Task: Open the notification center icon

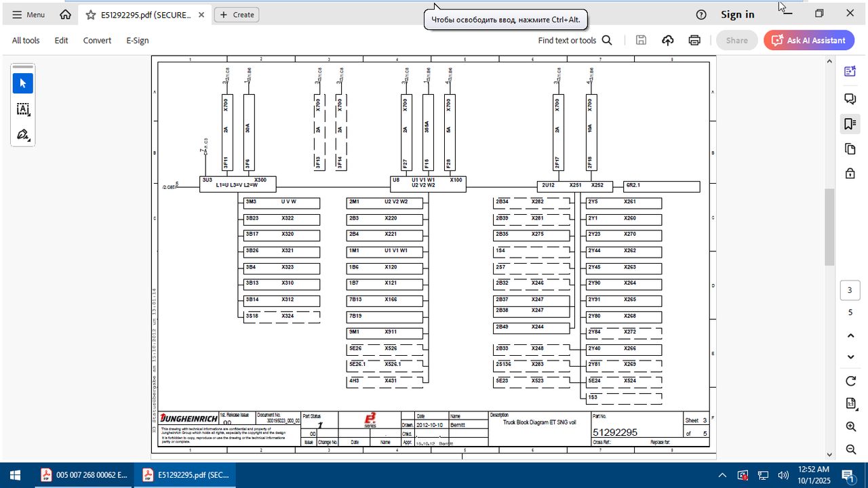Action: coord(847,475)
